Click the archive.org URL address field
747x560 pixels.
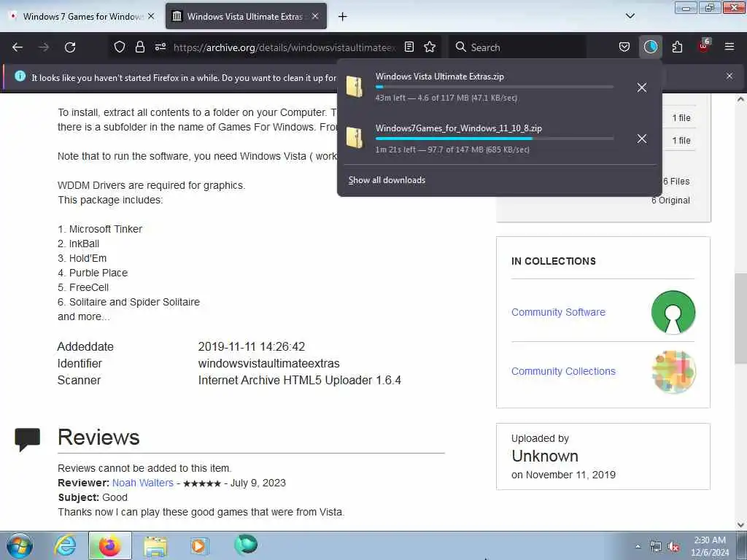click(x=285, y=47)
